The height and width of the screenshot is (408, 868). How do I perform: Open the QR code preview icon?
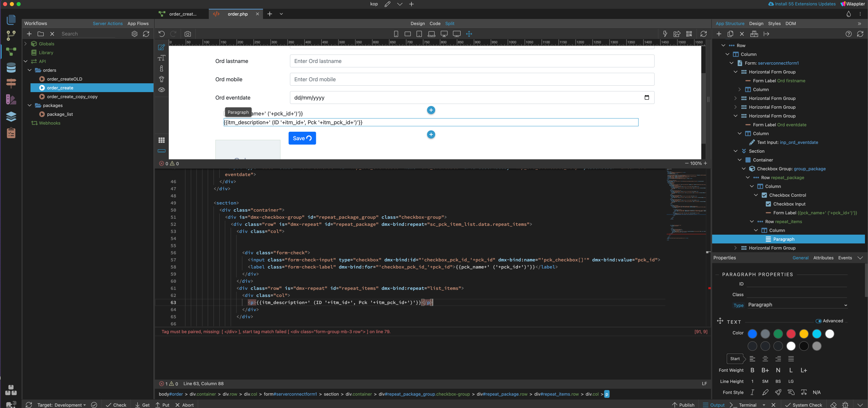click(689, 34)
